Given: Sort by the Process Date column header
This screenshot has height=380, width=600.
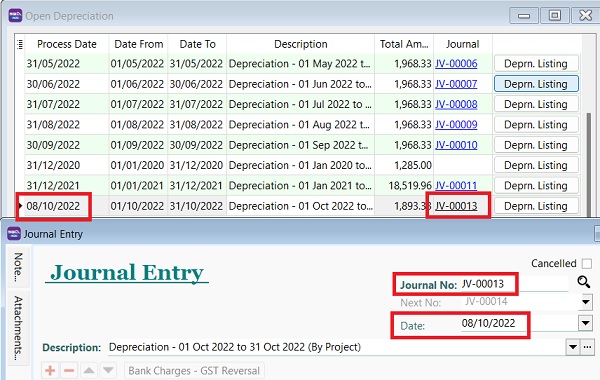Looking at the screenshot, I should (x=67, y=44).
